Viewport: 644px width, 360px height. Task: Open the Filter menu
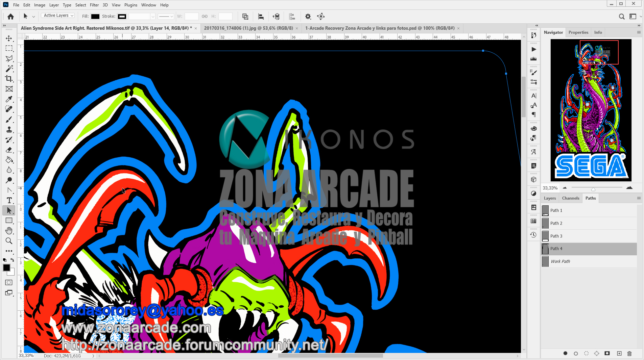click(x=94, y=5)
